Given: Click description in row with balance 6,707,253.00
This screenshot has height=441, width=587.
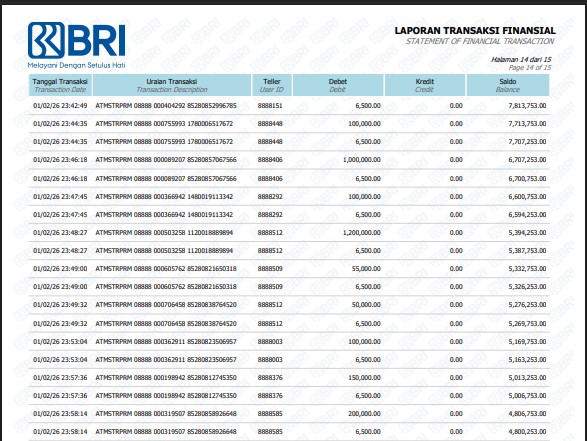Looking at the screenshot, I should pos(166,160).
